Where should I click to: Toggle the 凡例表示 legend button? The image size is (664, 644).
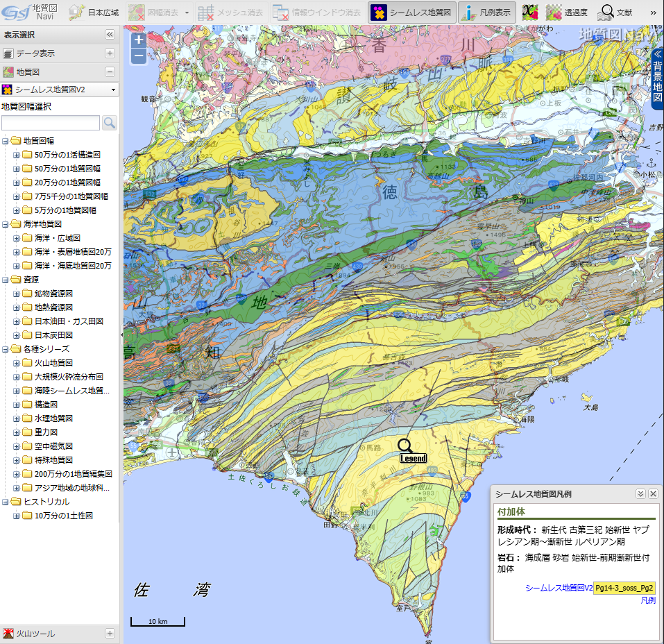tap(486, 12)
